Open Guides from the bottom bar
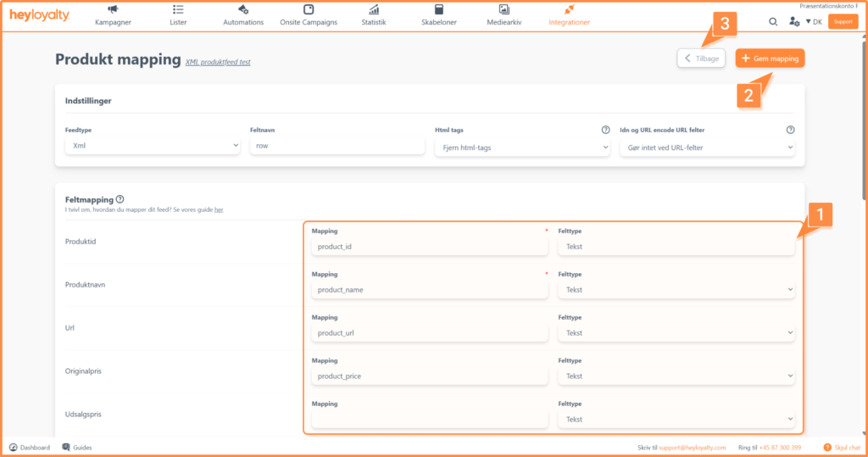 (x=77, y=447)
